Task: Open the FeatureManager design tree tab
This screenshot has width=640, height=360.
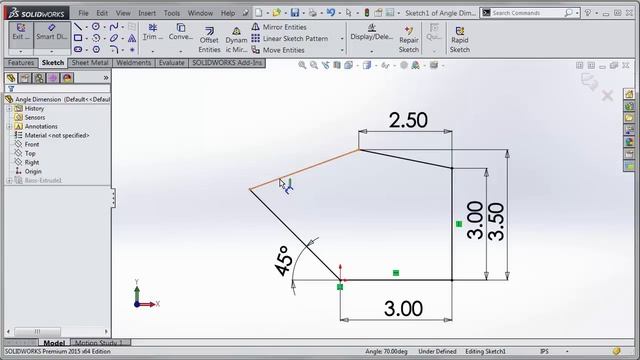Action: pos(11,78)
